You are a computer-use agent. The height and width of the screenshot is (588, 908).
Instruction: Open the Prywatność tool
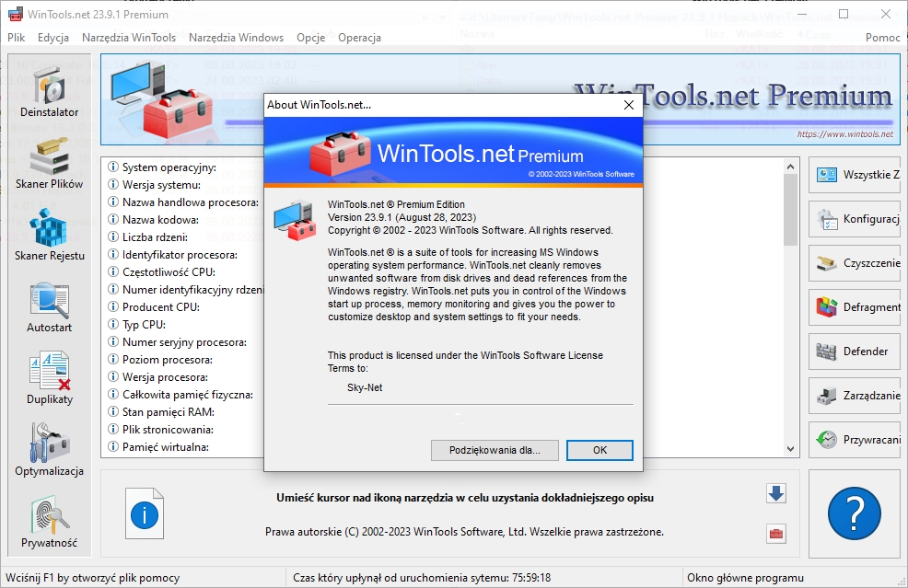click(x=49, y=524)
